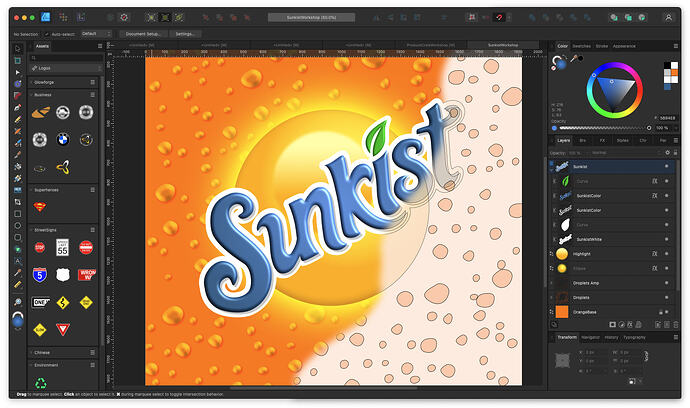Toggle visibility of Droplets layer
This screenshot has width=690, height=408.
pyautogui.click(x=666, y=298)
